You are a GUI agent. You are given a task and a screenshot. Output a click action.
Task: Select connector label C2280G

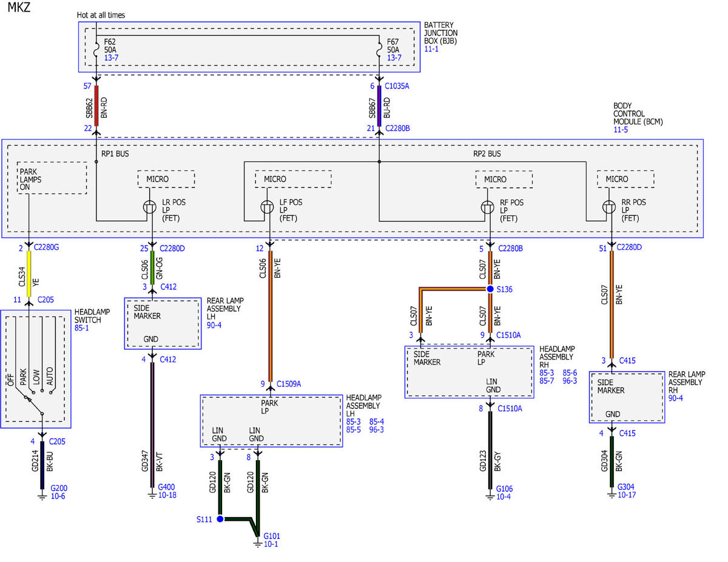(47, 247)
